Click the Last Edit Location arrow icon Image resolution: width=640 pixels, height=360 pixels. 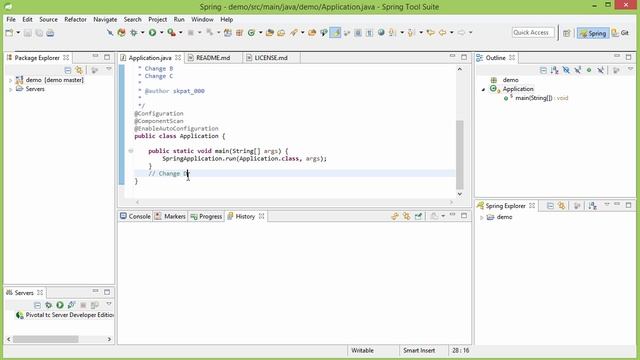tap(430, 33)
